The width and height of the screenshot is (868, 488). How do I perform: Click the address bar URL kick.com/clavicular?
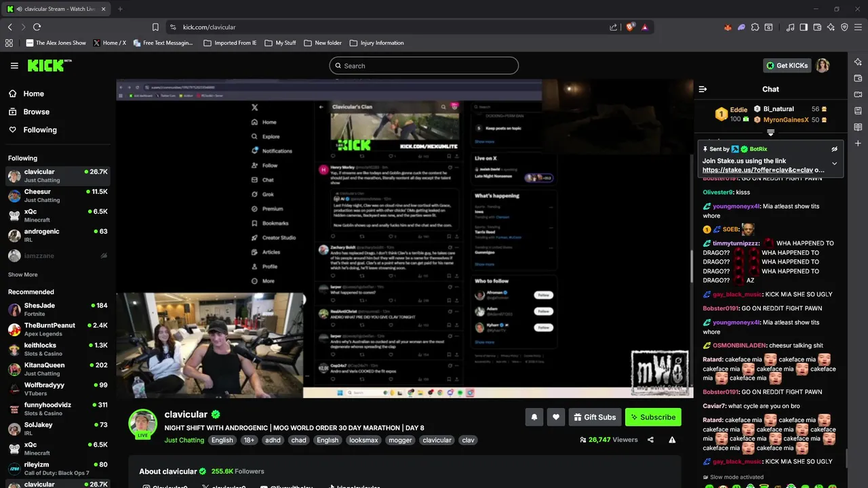[x=209, y=27]
